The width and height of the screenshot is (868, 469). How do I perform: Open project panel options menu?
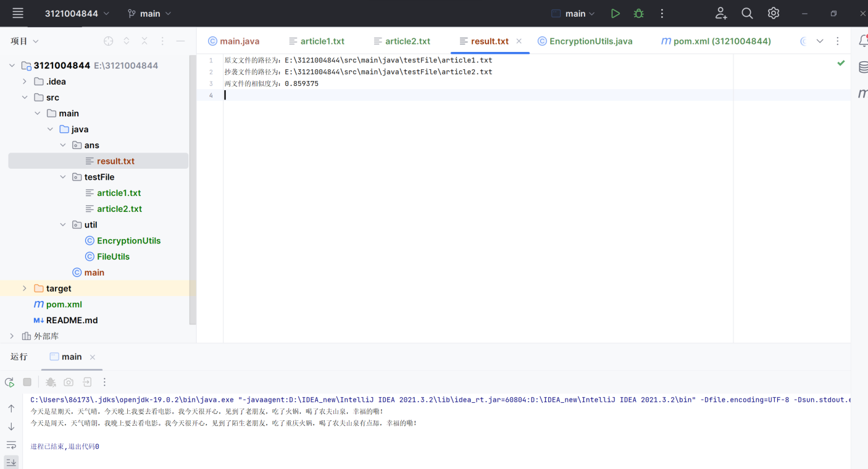pyautogui.click(x=162, y=41)
